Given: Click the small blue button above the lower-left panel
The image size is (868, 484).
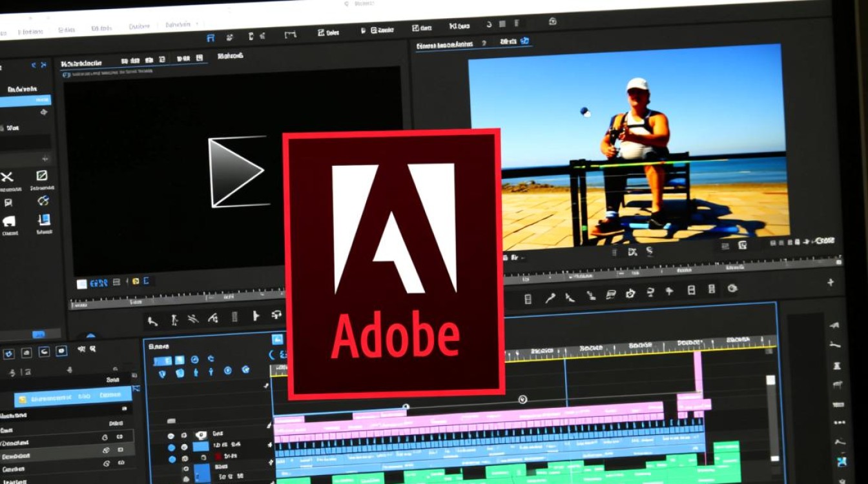Looking at the screenshot, I should click(38, 334).
